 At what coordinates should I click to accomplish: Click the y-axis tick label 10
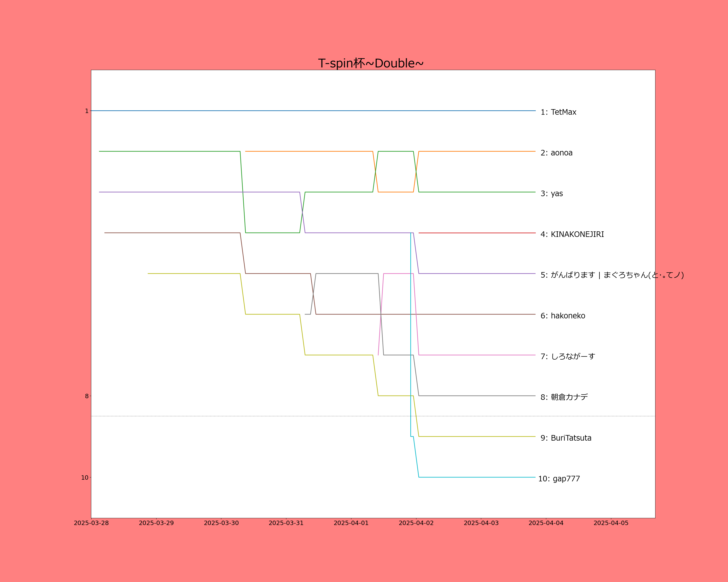click(x=84, y=477)
